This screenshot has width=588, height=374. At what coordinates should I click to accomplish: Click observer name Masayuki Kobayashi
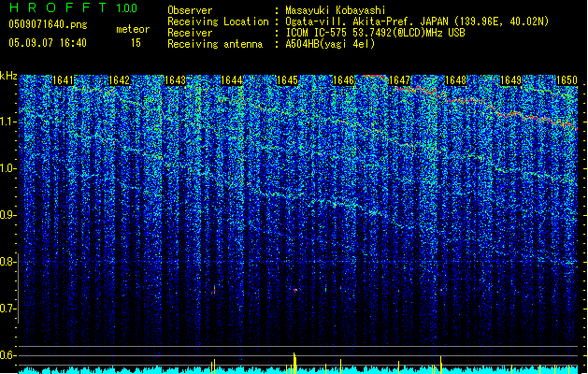point(336,10)
